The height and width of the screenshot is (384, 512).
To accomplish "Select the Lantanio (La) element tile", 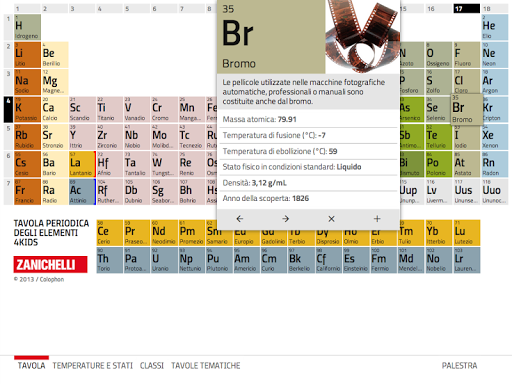I will pyautogui.click(x=82, y=164).
